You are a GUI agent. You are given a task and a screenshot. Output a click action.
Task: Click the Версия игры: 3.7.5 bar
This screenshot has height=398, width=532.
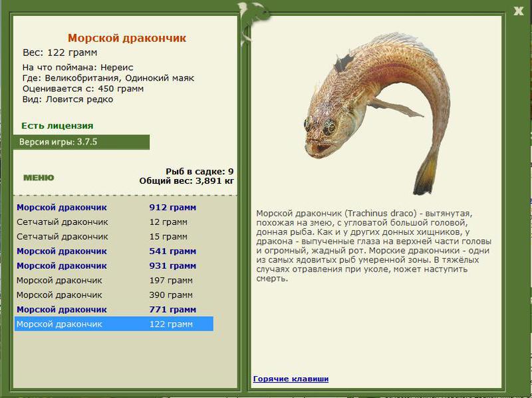coord(81,142)
